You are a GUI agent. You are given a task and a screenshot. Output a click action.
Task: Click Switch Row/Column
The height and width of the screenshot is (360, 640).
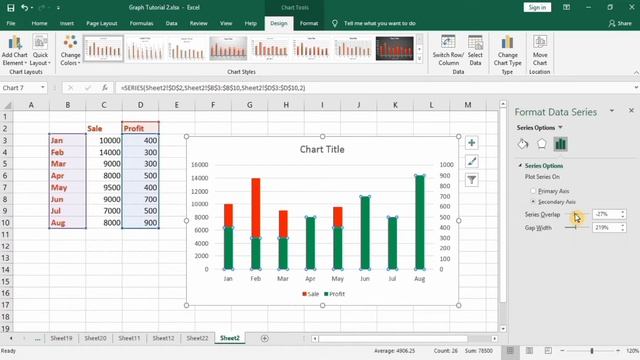coord(448,51)
